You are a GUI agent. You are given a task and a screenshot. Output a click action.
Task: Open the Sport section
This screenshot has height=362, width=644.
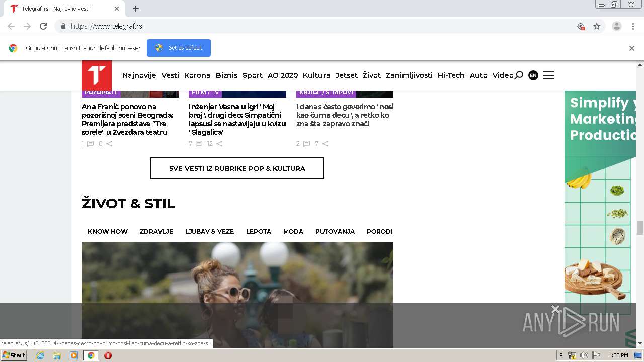coord(253,75)
